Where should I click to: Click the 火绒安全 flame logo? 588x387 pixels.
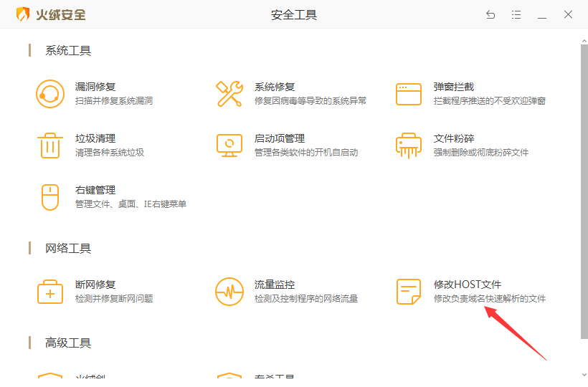[x=23, y=14]
